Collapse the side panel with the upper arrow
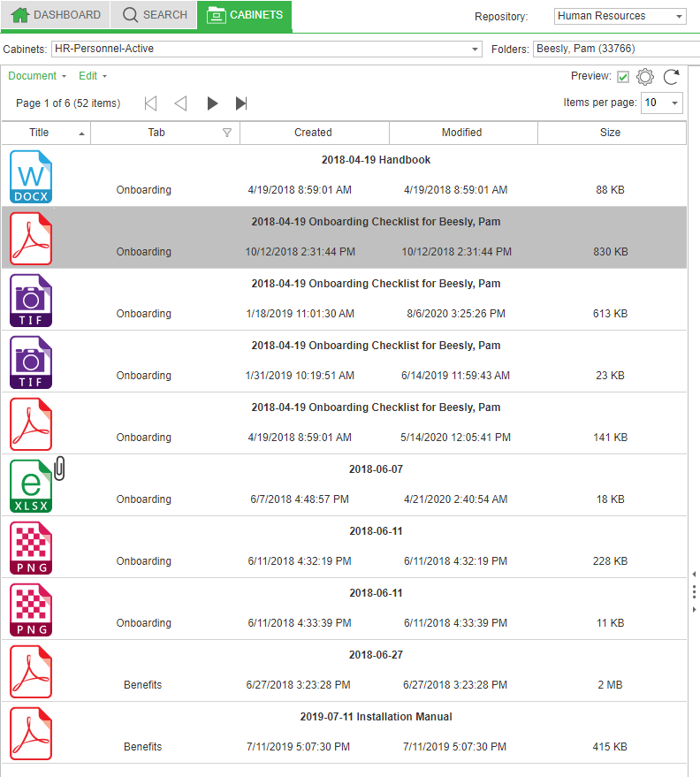 pos(694,574)
